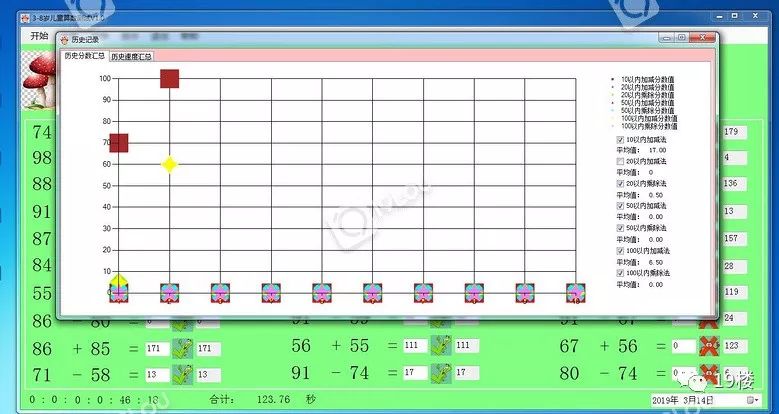Click the answer field of 67 + 56
This screenshot has width=779, height=414.
684,346
